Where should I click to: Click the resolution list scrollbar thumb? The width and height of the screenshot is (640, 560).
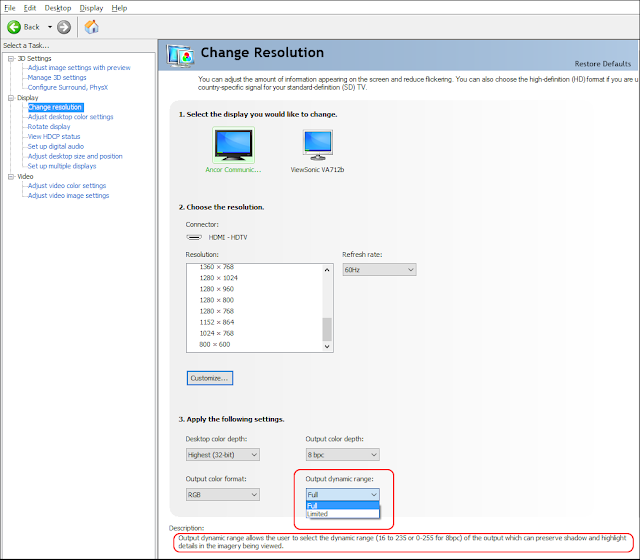tap(327, 329)
